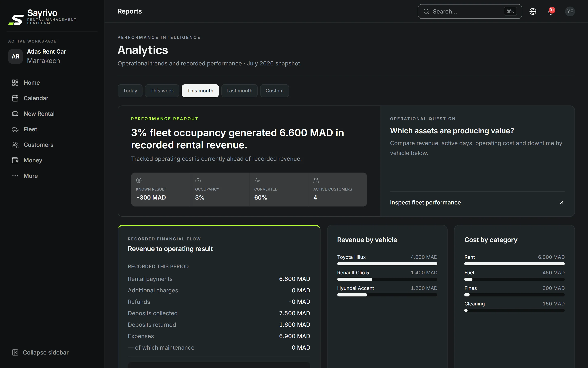588x368 pixels.
Task: Click the -300 MAD known result value
Action: coord(151,197)
